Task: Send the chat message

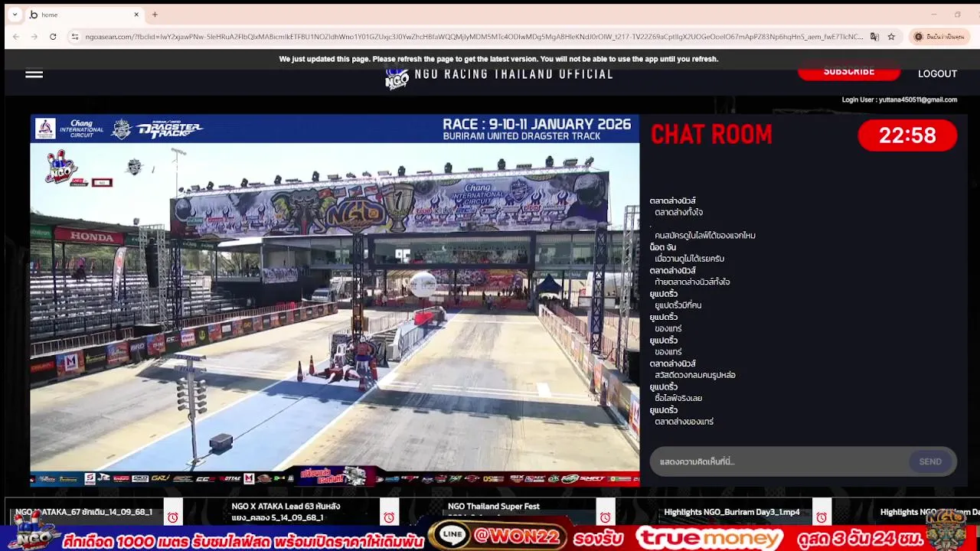Action: coord(930,461)
